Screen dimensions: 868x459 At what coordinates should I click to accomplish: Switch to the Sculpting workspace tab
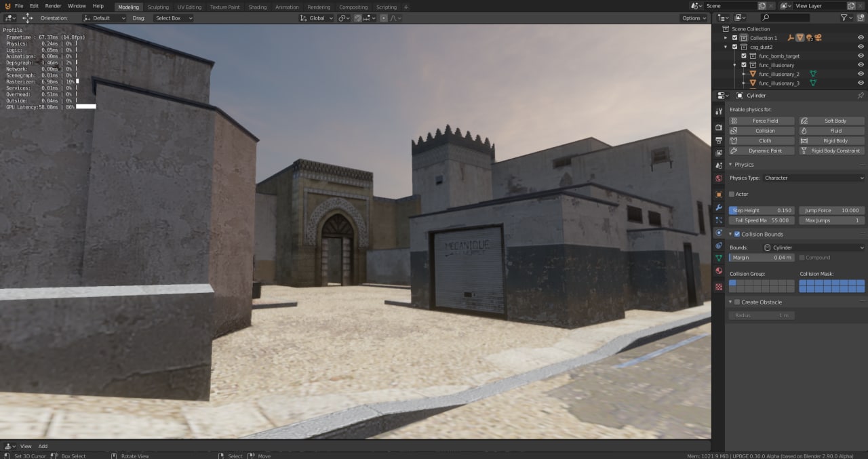coord(158,7)
